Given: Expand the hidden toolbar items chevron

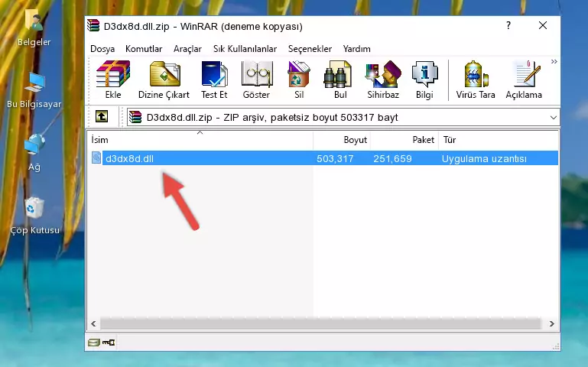Looking at the screenshot, I should coord(554,61).
